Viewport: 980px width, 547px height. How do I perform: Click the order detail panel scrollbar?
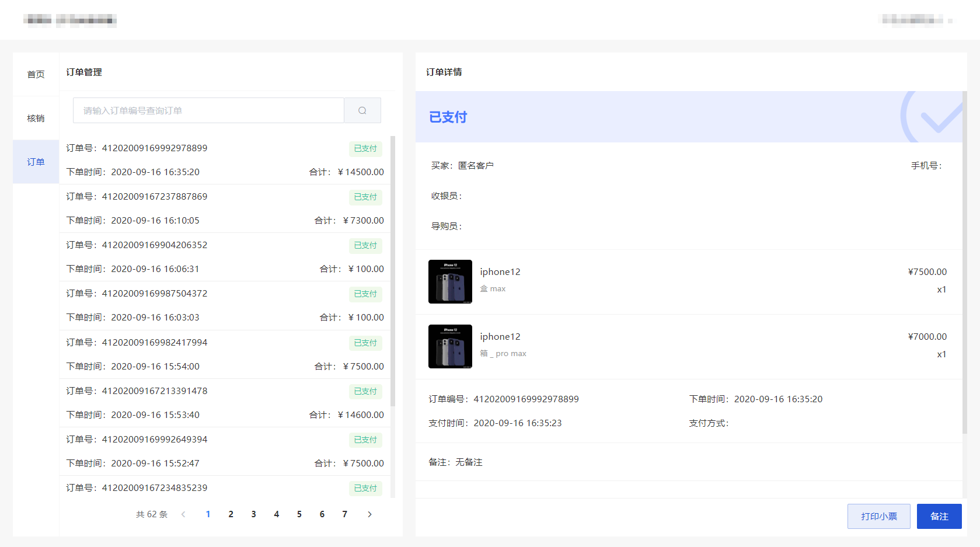[964, 263]
